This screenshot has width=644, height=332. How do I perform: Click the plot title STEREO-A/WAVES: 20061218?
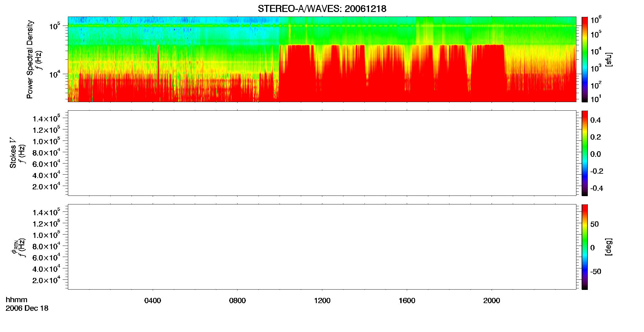click(322, 9)
